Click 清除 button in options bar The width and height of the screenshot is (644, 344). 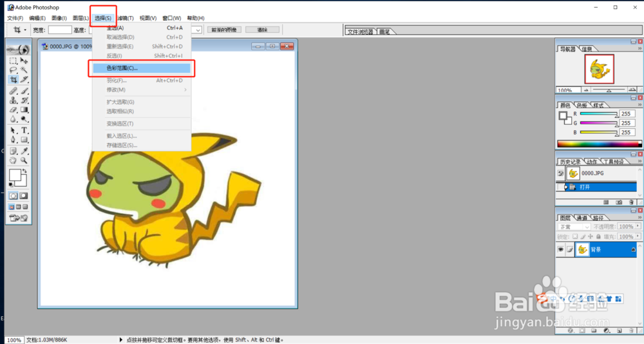[262, 30]
